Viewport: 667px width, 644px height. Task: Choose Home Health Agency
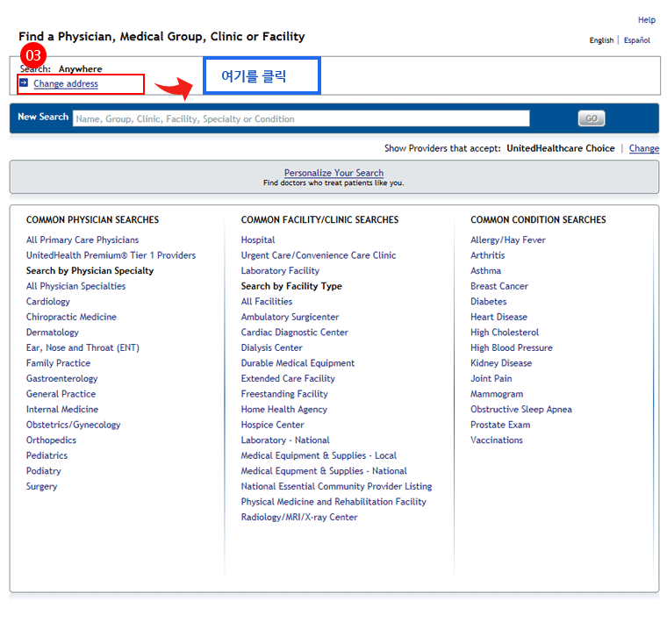[x=283, y=409]
